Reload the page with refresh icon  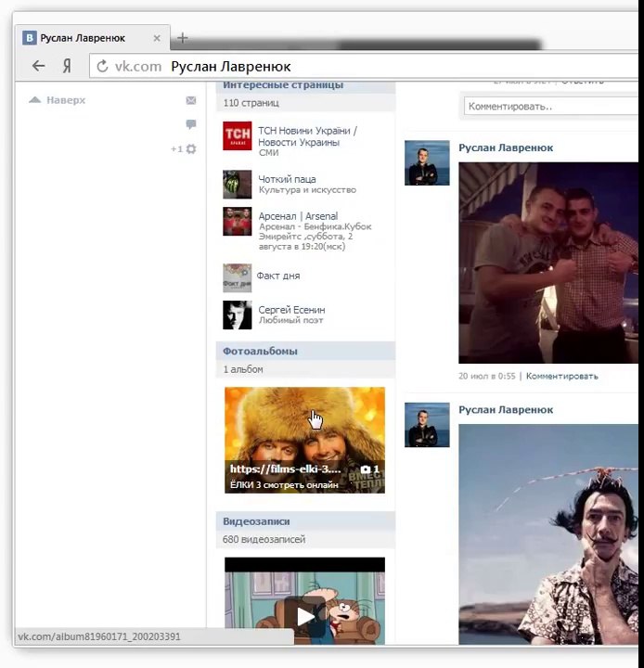coord(102,66)
